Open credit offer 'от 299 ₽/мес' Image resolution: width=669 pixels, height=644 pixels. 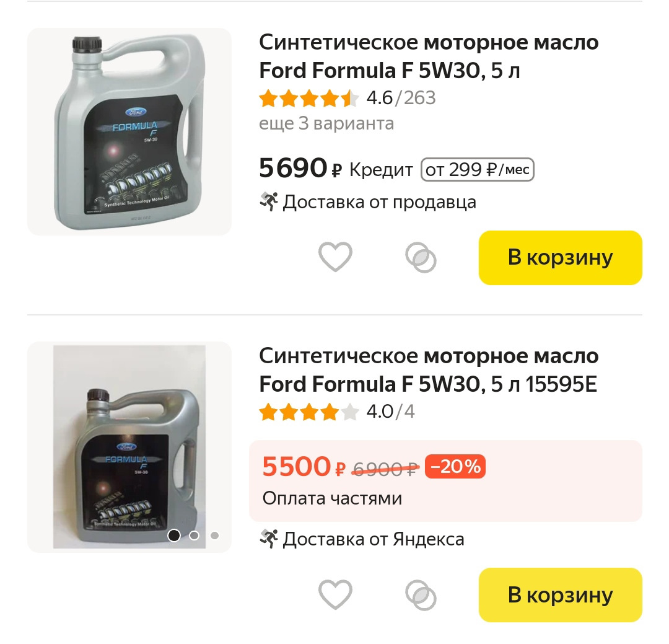[x=477, y=170]
